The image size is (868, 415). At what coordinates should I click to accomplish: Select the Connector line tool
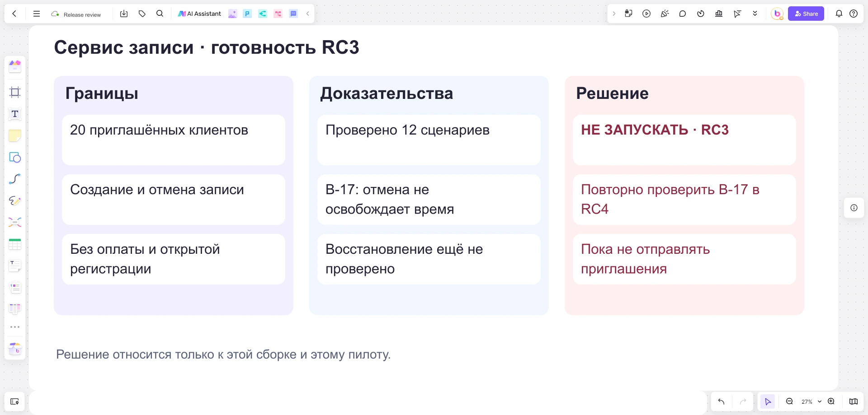tap(15, 179)
